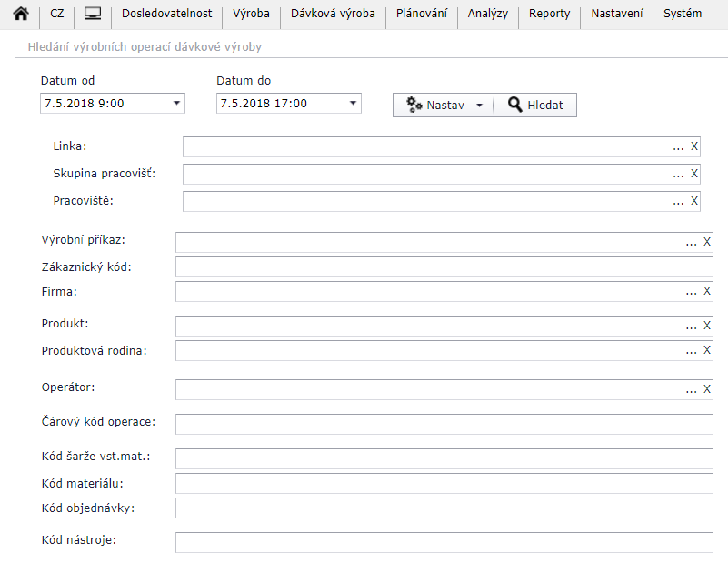The width and height of the screenshot is (728, 563).
Task: Focus the Zákaznický kód input field
Action: coord(444,266)
